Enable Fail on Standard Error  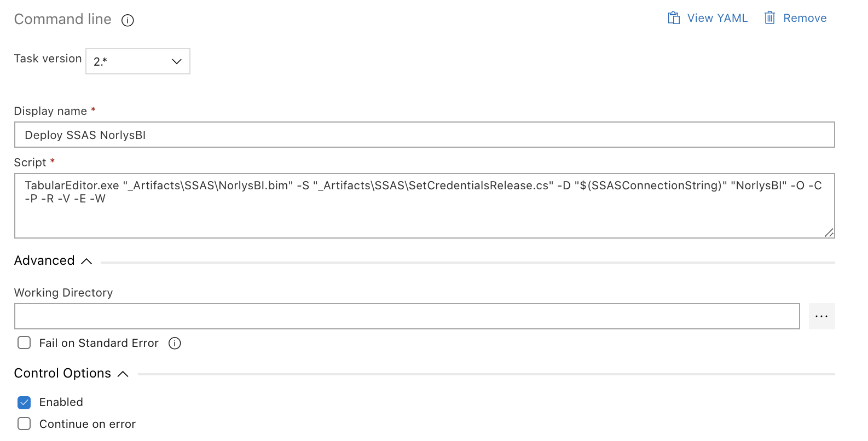[x=24, y=343]
